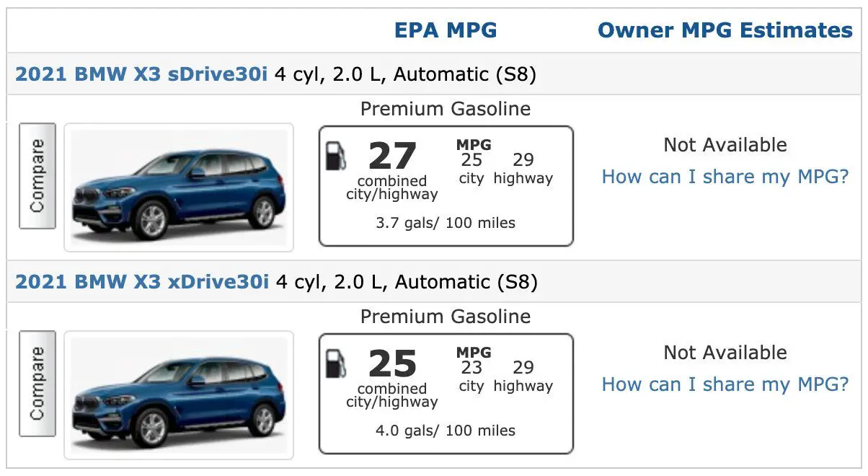Click the xDrive30i blue BMW photo
Image resolution: width=868 pixels, height=476 pixels.
pos(179,395)
